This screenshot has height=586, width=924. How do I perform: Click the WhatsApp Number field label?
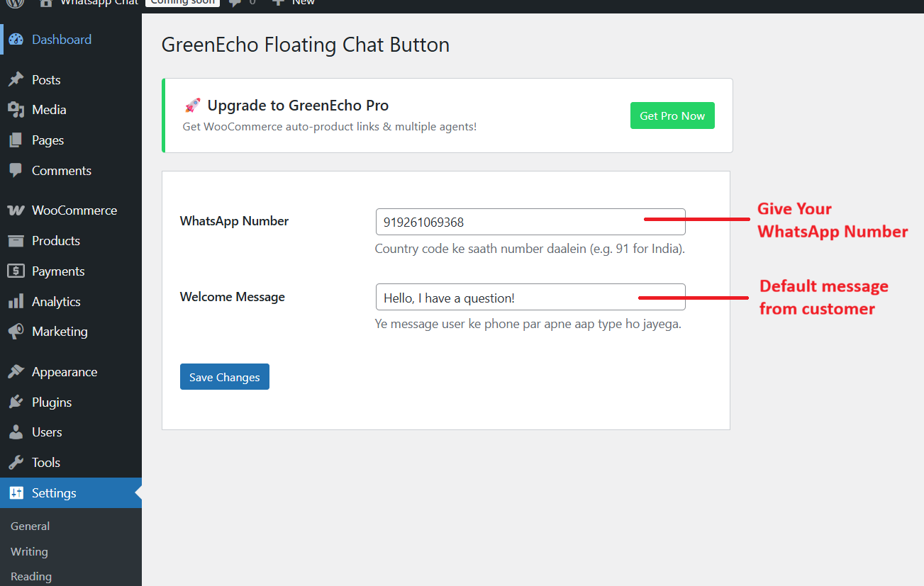click(x=234, y=221)
